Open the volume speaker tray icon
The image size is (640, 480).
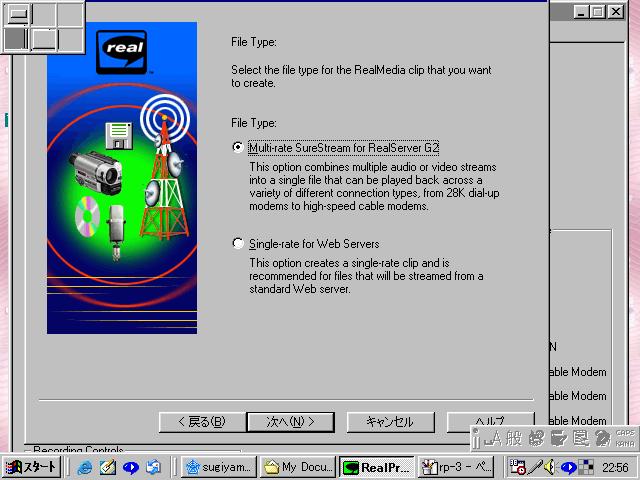[x=551, y=467]
